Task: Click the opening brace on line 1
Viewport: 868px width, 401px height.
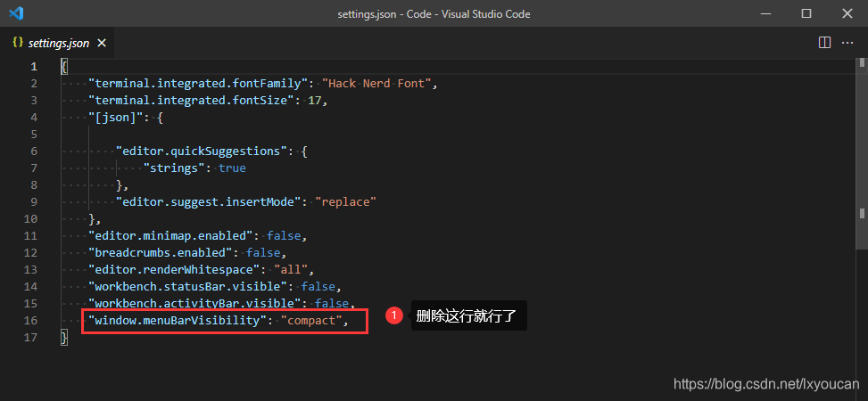Action: (x=64, y=67)
